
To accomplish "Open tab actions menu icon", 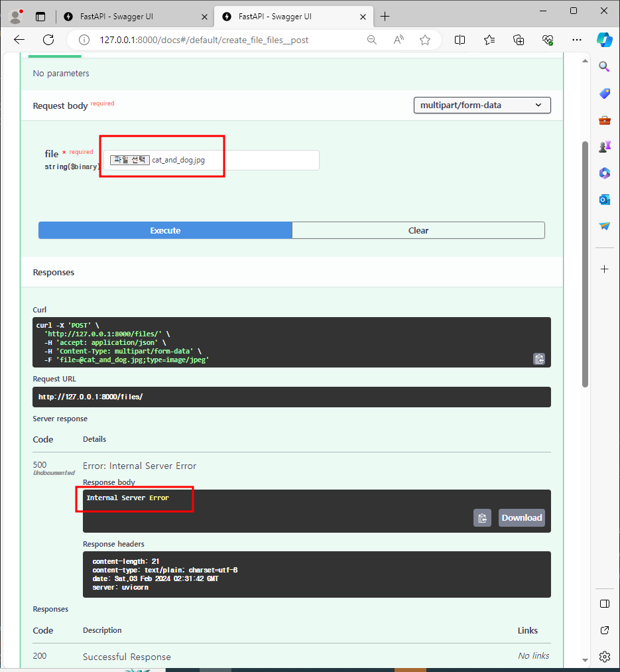I will (x=40, y=17).
